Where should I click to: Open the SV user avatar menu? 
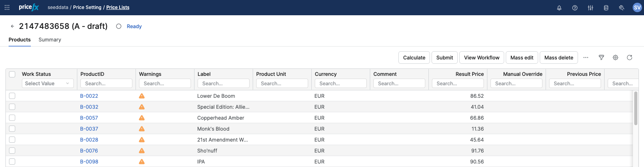point(637,7)
